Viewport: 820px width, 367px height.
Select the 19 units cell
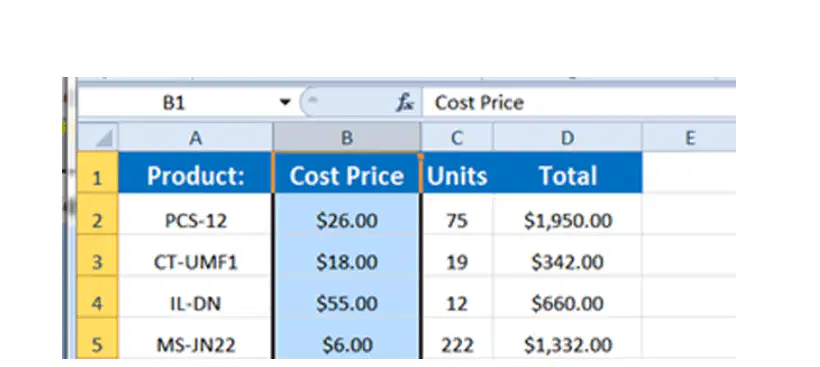[x=457, y=256]
